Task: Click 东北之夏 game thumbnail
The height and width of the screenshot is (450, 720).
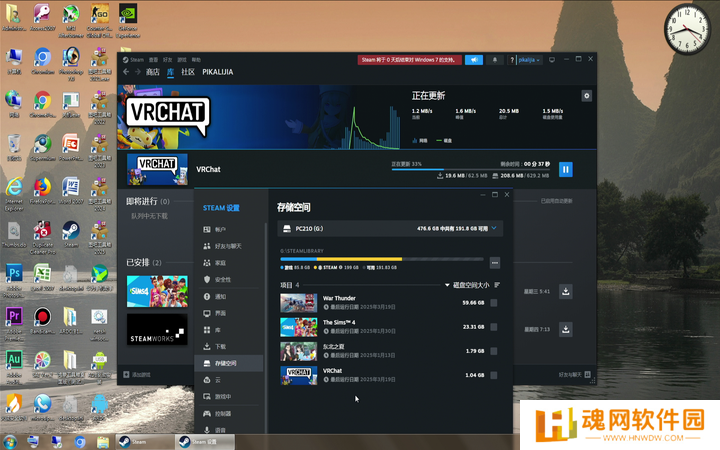Action: pos(298,351)
